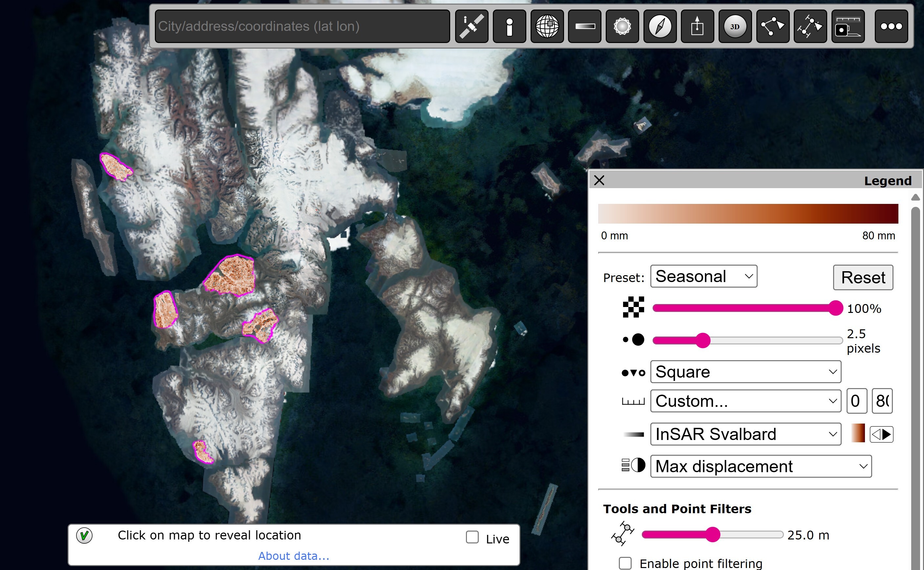Adjust the 25.0 m radius slider
The width and height of the screenshot is (924, 570).
(x=712, y=535)
